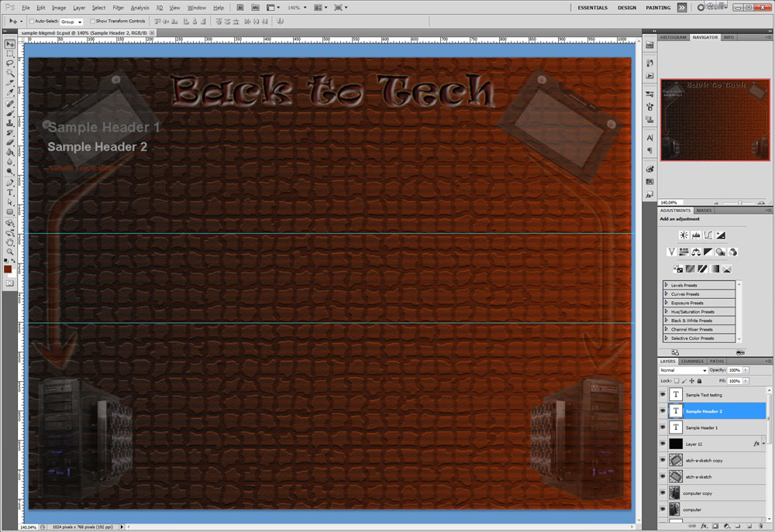Launch Bridge from the application bar

(x=241, y=7)
